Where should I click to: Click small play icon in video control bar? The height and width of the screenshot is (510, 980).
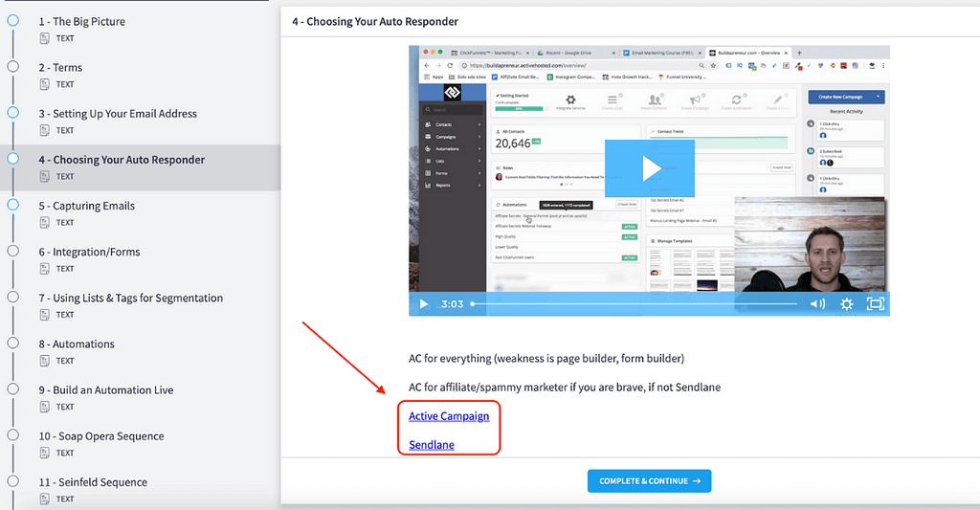tap(424, 304)
